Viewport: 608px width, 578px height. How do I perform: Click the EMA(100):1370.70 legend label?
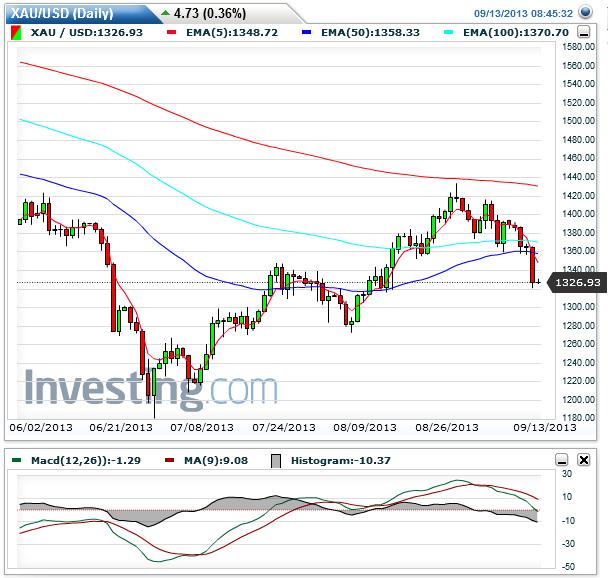coord(516,33)
